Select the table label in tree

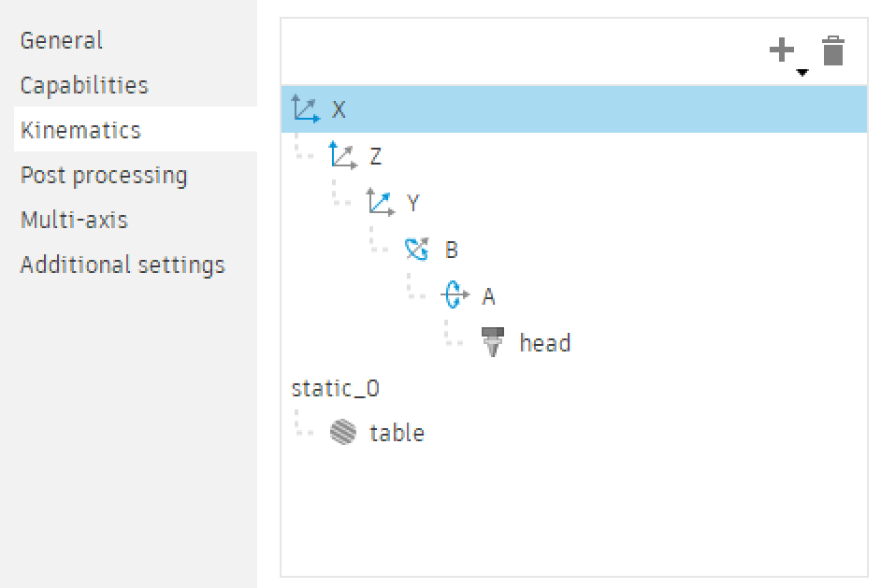[397, 433]
